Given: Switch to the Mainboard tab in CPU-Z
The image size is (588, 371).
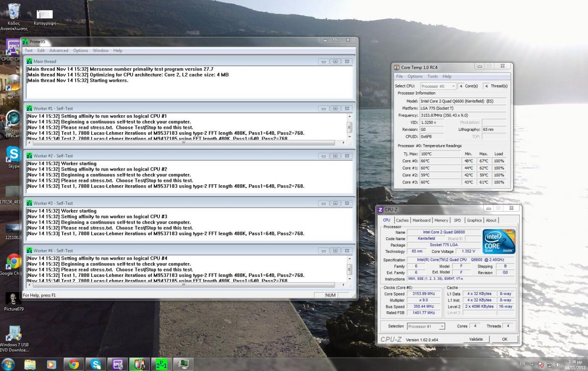Looking at the screenshot, I should pos(421,221).
